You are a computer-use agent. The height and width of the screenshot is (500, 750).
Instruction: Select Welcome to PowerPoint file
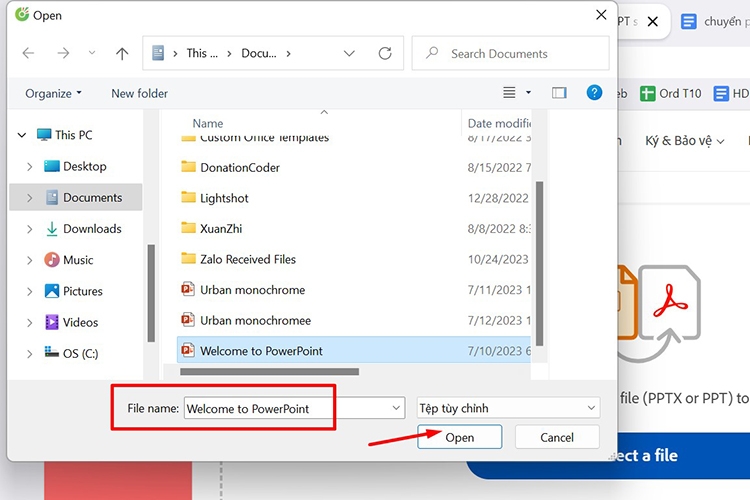coord(354,351)
